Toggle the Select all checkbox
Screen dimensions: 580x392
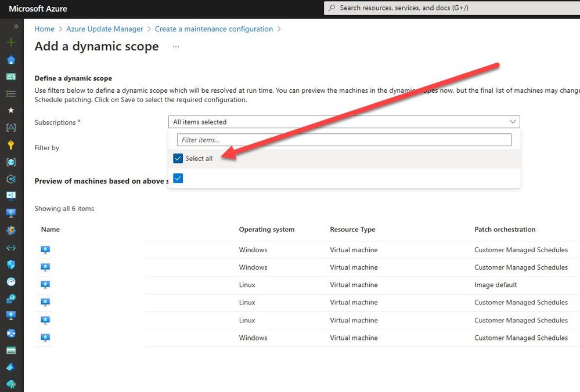tap(178, 158)
